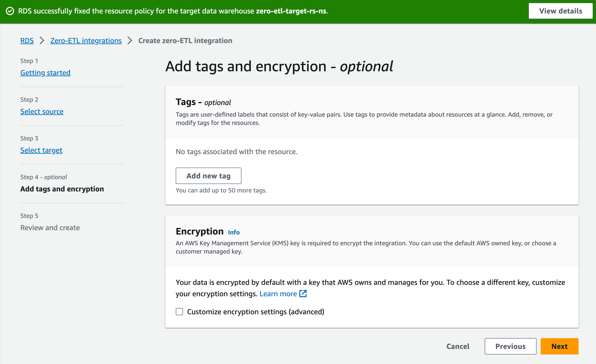Click the green success checkmark icon

[x=10, y=11]
